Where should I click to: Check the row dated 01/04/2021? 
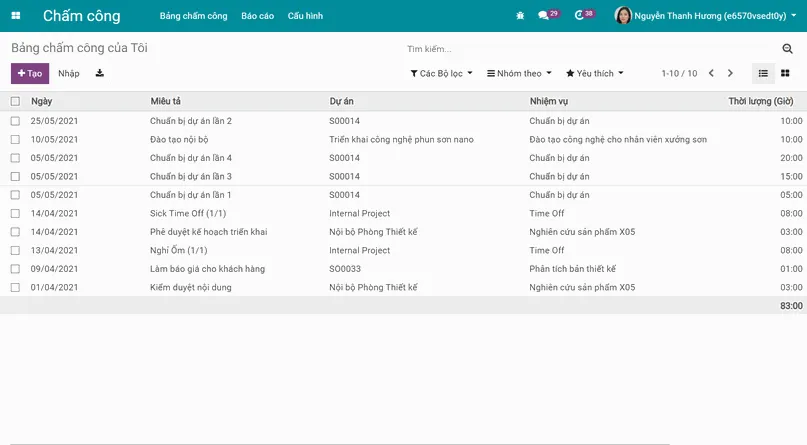[x=15, y=288]
